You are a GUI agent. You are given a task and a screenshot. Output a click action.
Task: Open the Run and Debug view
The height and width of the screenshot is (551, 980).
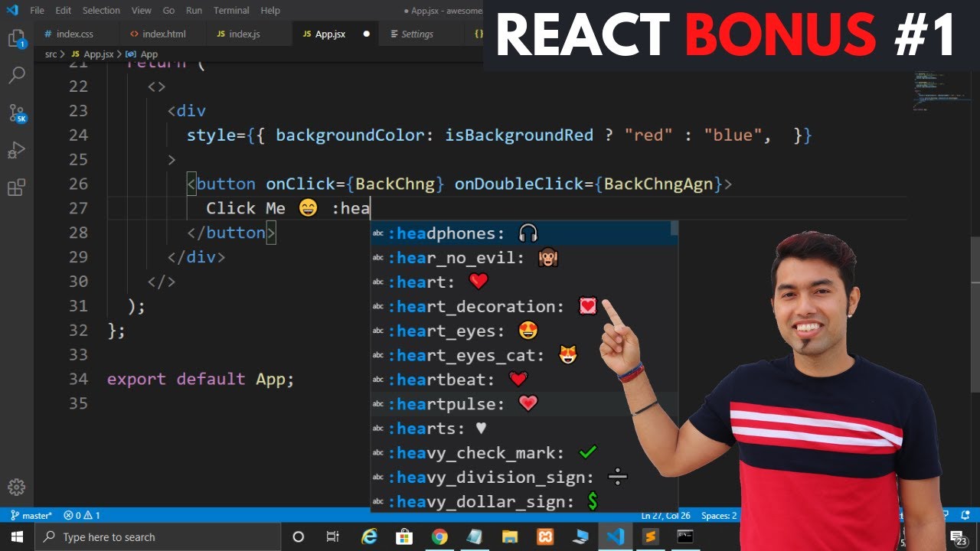tap(17, 150)
